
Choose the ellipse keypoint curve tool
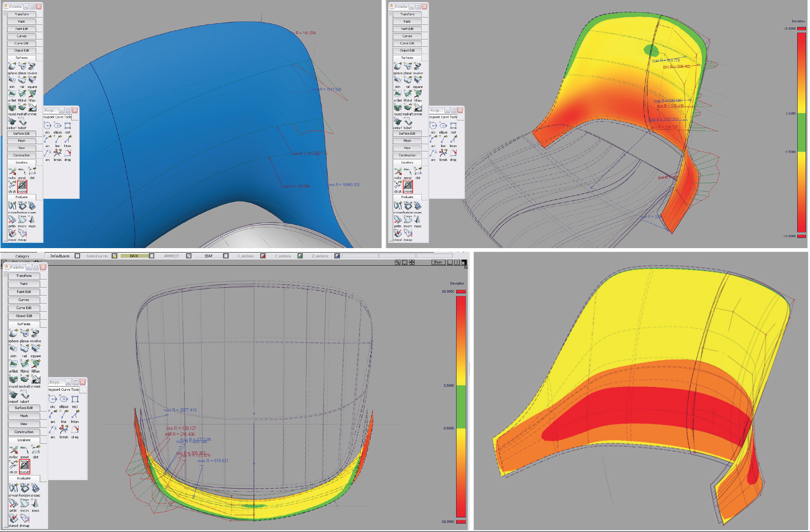click(63, 399)
